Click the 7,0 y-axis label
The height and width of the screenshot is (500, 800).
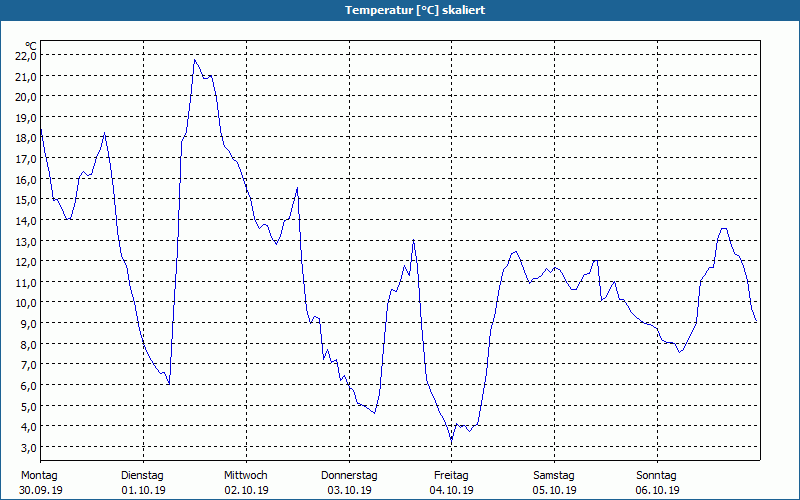(29, 365)
